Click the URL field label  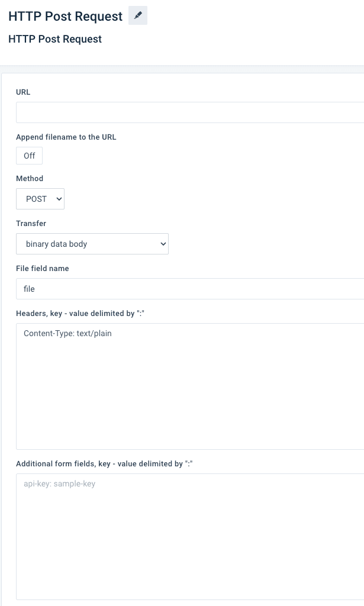click(23, 92)
